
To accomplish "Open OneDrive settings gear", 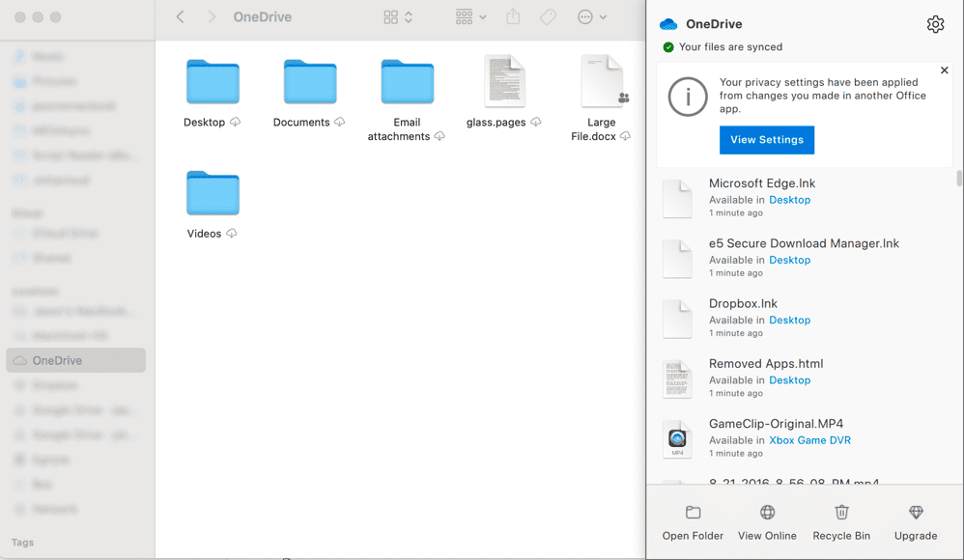I will [x=935, y=24].
